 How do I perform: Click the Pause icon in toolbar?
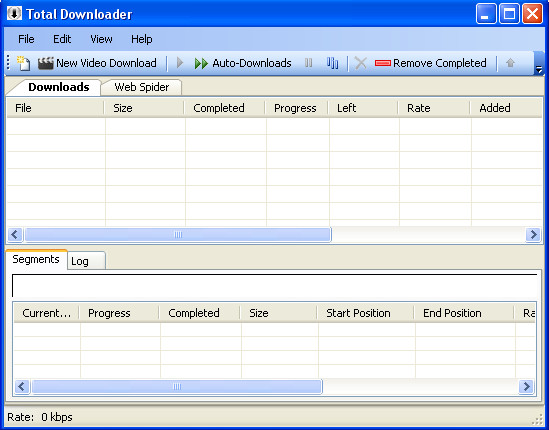[308, 63]
